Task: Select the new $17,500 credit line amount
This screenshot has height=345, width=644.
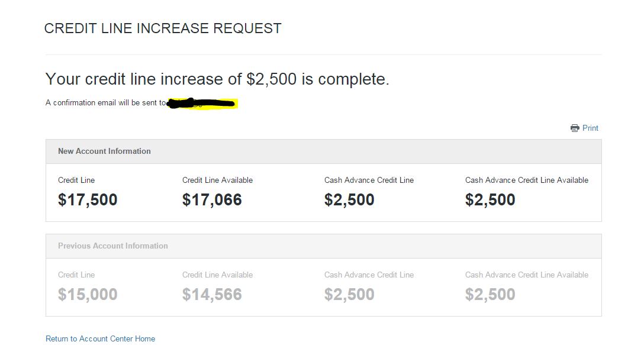Action: (88, 199)
